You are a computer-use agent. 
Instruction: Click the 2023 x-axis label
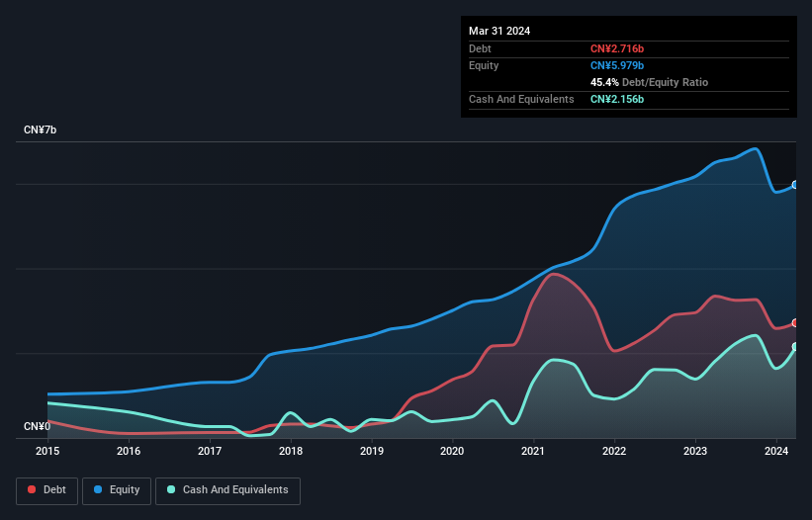[x=695, y=451]
